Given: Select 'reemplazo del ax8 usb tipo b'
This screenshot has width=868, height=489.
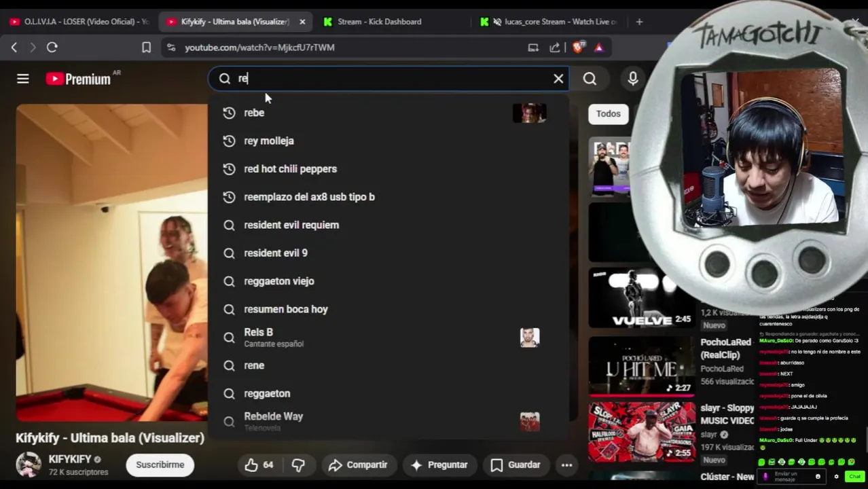Looking at the screenshot, I should pyautogui.click(x=388, y=197).
